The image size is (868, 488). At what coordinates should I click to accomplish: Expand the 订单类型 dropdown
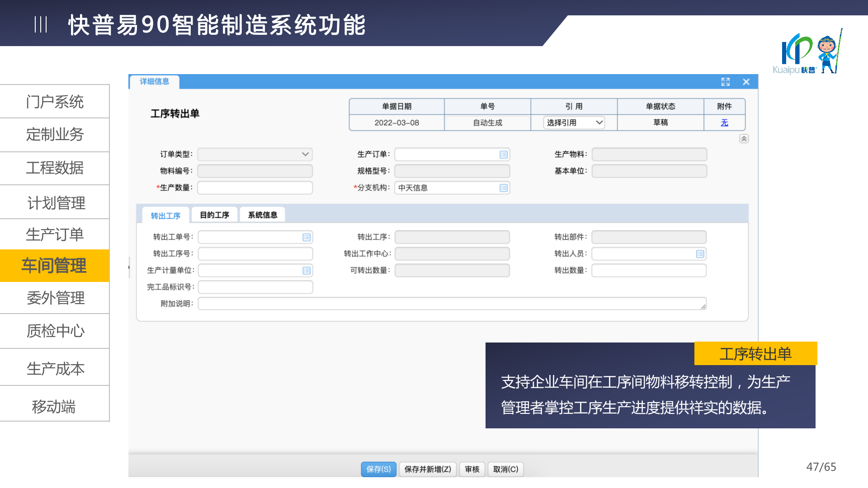(305, 155)
